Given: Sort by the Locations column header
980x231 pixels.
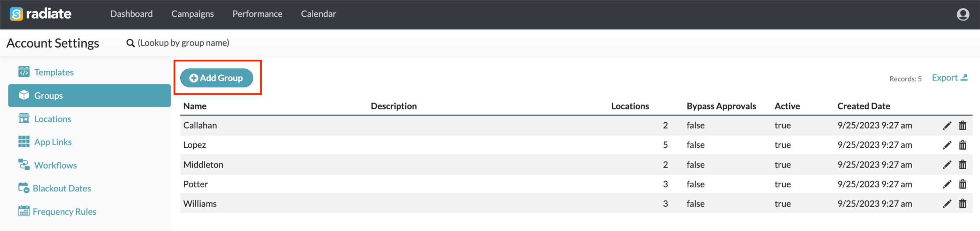Looking at the screenshot, I should click(x=630, y=106).
